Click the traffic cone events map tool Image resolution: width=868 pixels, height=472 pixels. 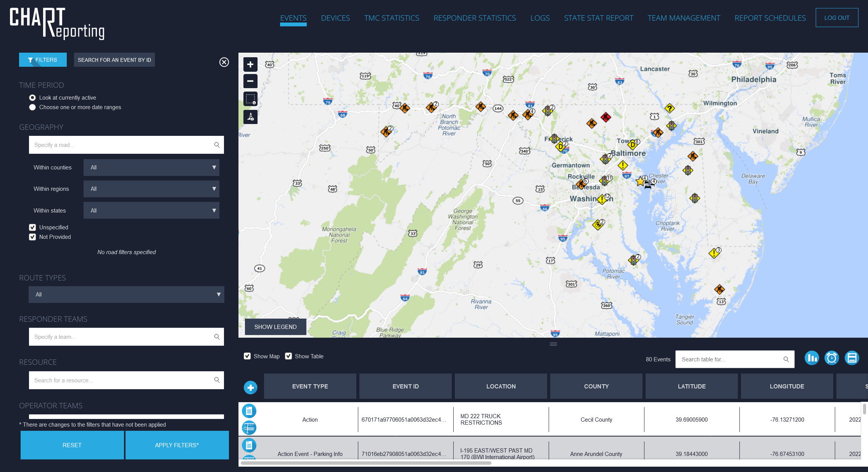click(x=250, y=117)
